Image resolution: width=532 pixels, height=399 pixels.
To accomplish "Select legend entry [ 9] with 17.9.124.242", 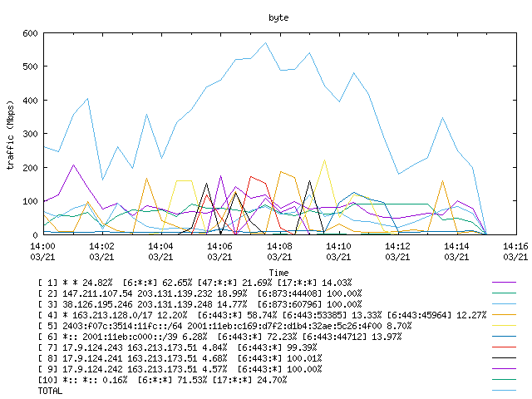I will click(x=180, y=369).
